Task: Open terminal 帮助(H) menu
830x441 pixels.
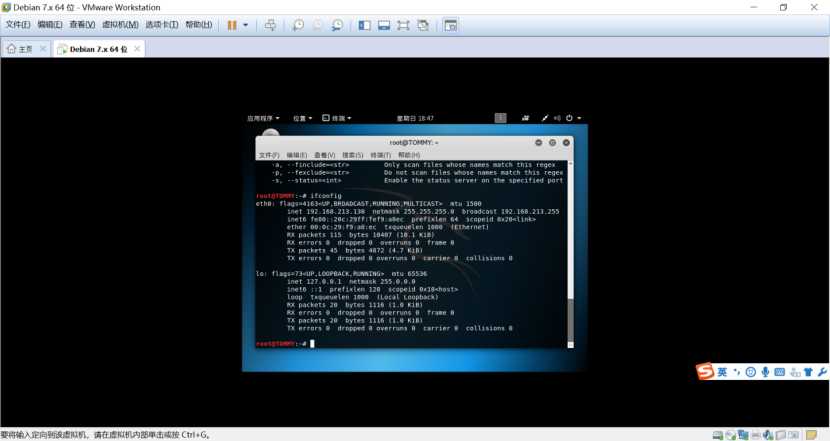Action: tap(409, 155)
